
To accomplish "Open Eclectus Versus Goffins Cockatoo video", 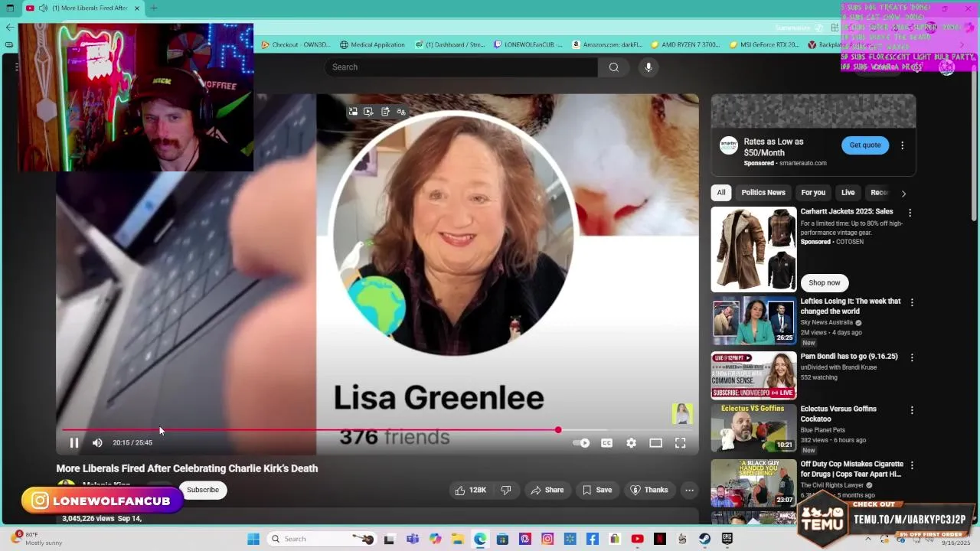I will [x=753, y=428].
